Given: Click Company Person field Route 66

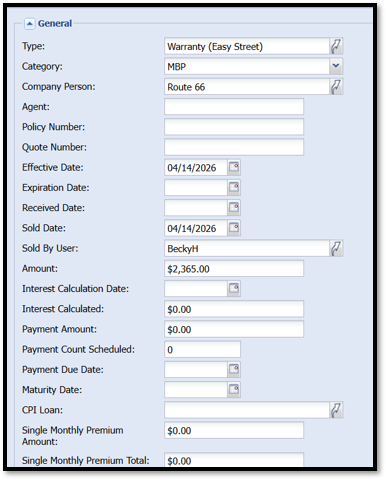Looking at the screenshot, I should pos(247,87).
